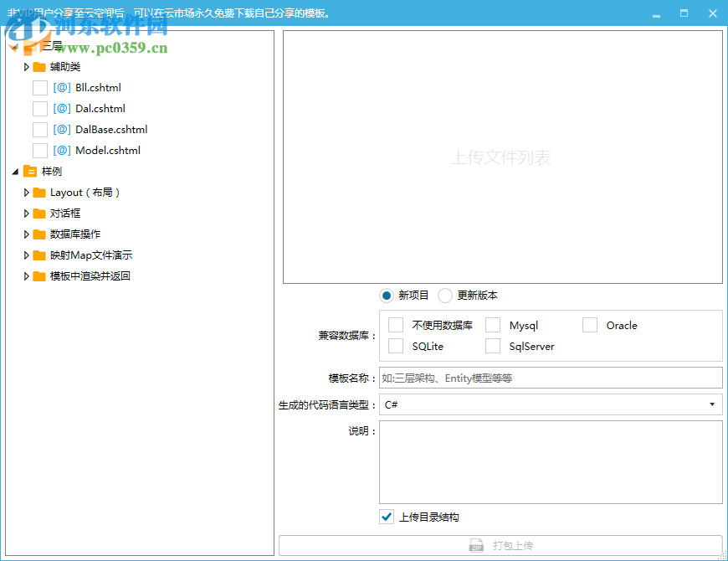
Task: Select the Dal.cshtml file name
Action: (x=100, y=109)
